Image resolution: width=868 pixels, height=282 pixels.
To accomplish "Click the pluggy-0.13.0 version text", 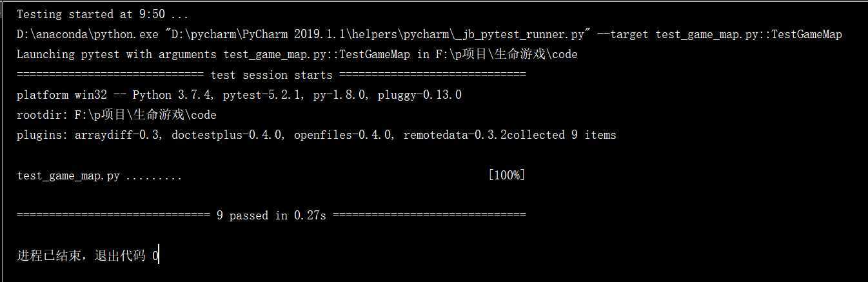I will tap(422, 95).
